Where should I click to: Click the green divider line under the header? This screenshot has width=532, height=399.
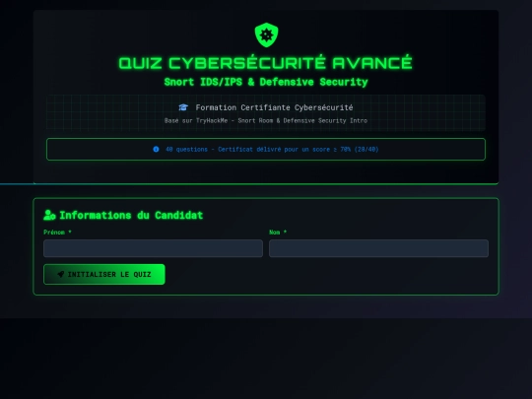click(x=266, y=183)
